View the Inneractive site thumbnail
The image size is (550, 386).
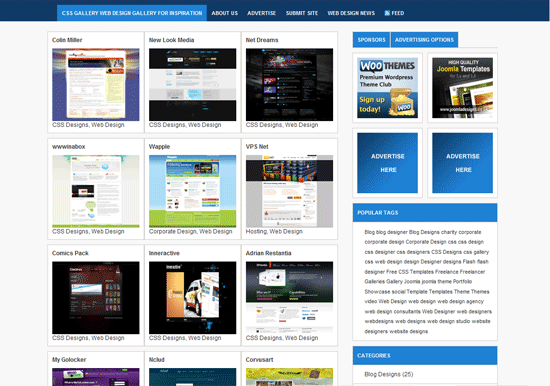[x=193, y=298]
